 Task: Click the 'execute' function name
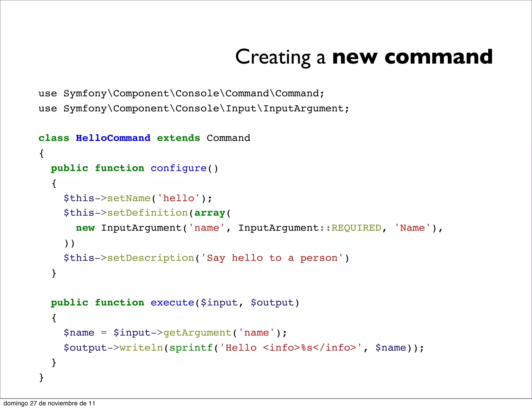coord(172,303)
